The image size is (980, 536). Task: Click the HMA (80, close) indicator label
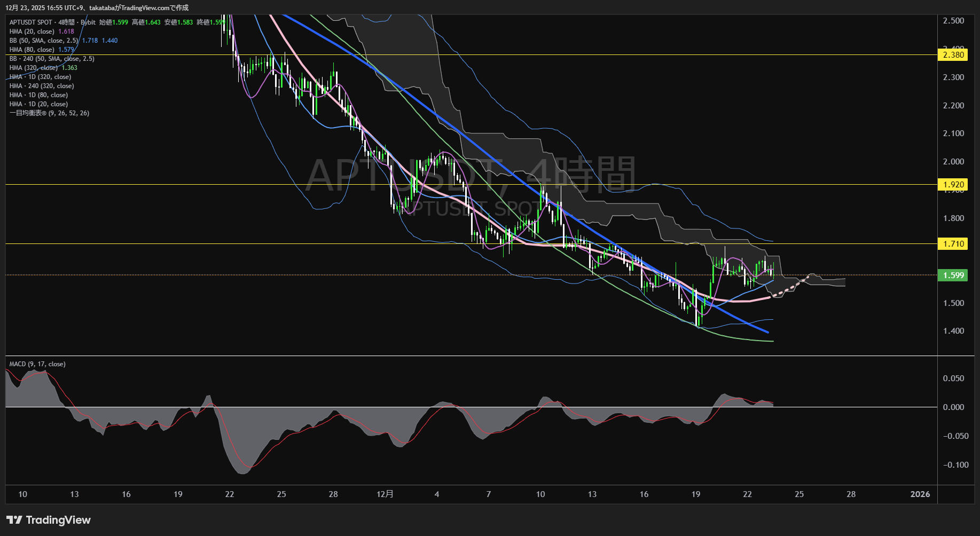[x=32, y=50]
